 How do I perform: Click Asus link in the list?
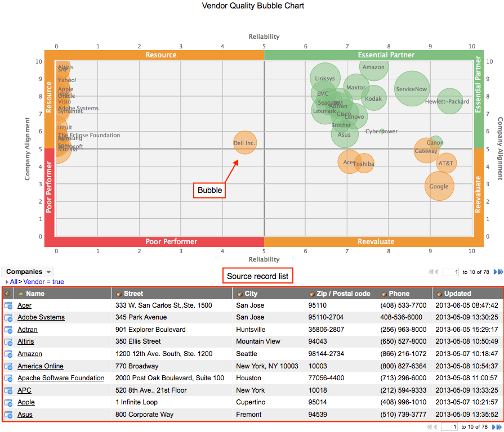(x=25, y=415)
